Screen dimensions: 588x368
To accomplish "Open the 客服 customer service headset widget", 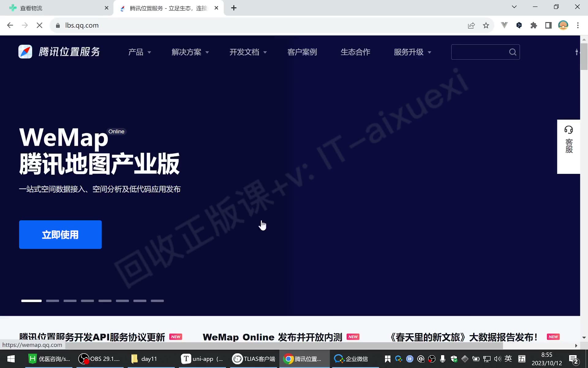I will coord(568,146).
